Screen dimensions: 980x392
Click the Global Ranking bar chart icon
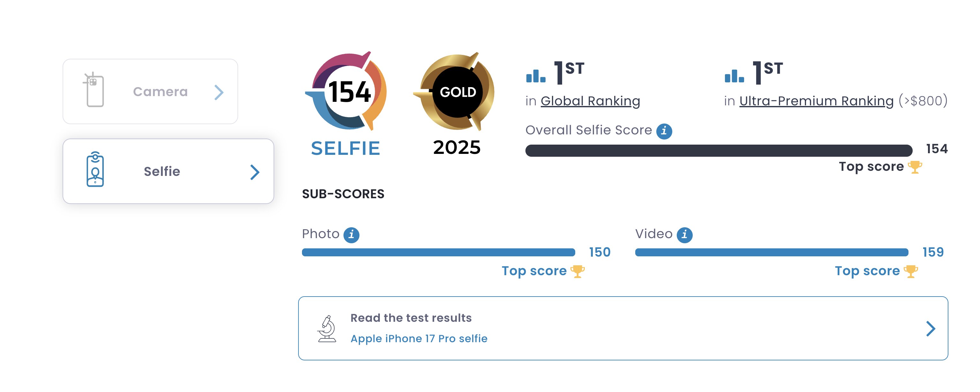pos(536,76)
